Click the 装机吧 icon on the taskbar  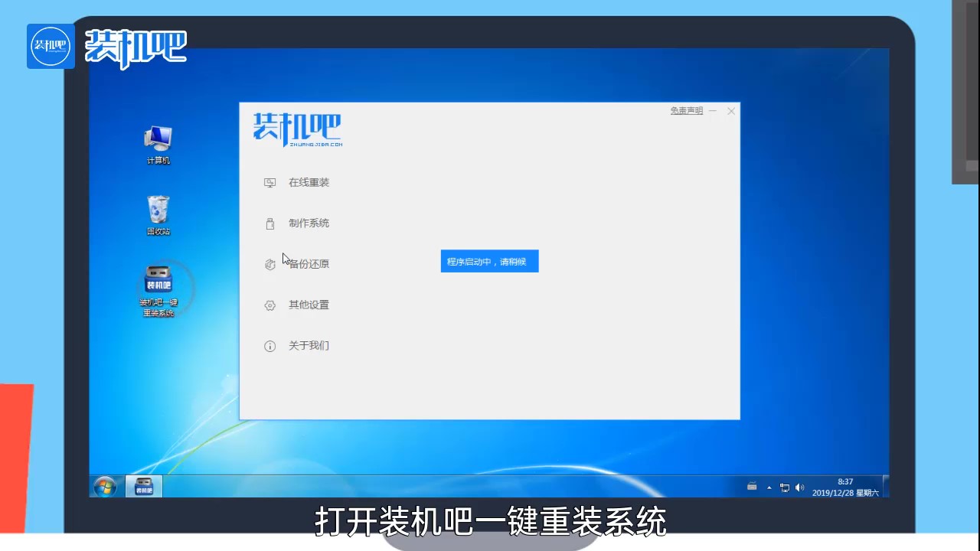pyautogui.click(x=143, y=487)
